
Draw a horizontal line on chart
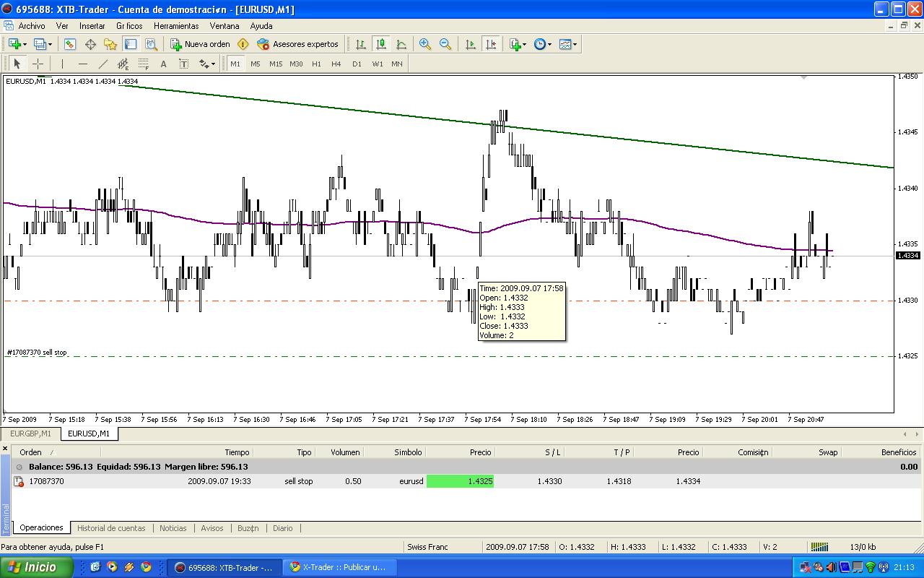pyautogui.click(x=82, y=64)
